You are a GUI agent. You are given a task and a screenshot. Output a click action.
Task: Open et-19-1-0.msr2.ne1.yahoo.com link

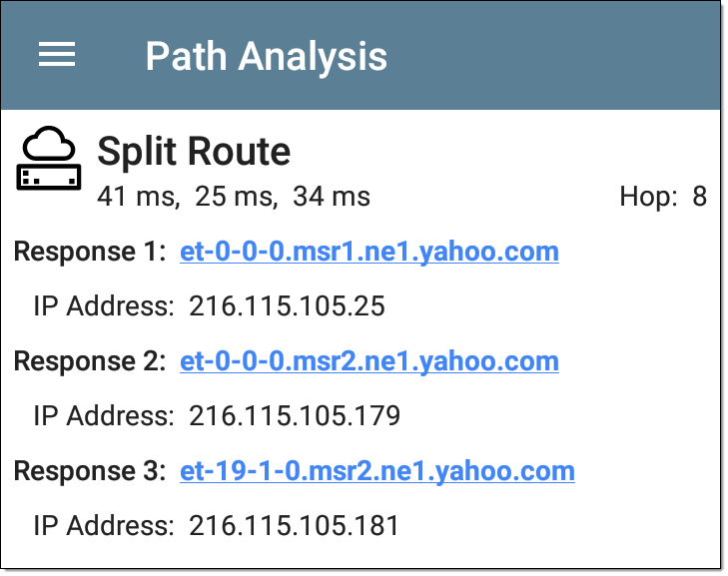(x=377, y=471)
